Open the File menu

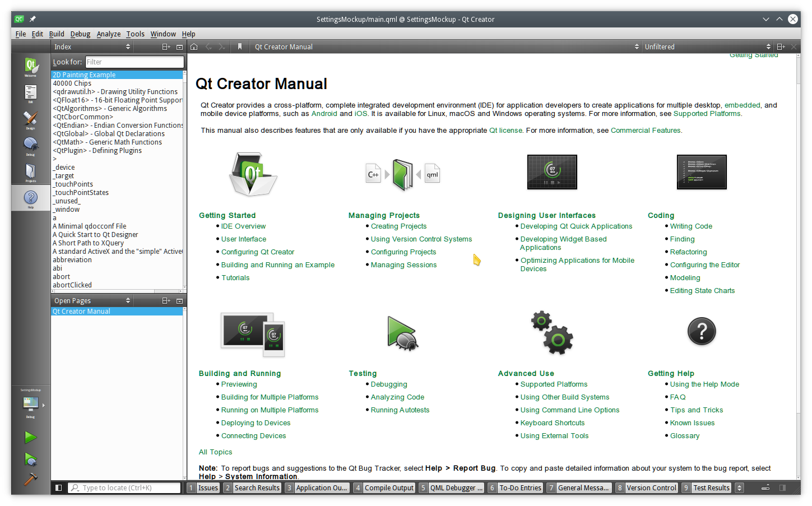tap(21, 34)
